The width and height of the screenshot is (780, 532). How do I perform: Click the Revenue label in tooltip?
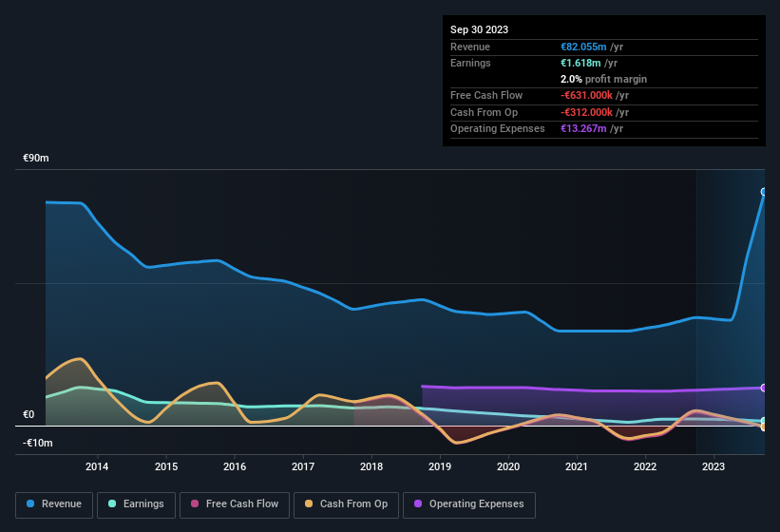pos(470,47)
